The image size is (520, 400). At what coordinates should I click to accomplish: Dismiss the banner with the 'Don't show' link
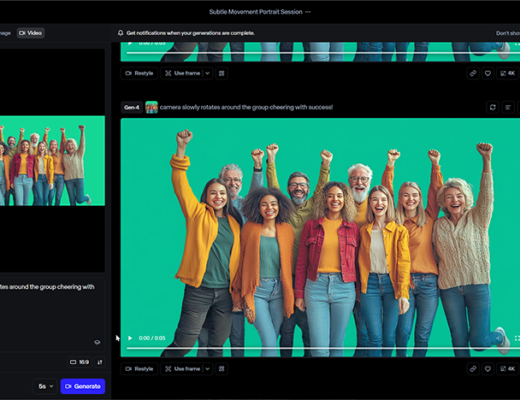(x=508, y=33)
